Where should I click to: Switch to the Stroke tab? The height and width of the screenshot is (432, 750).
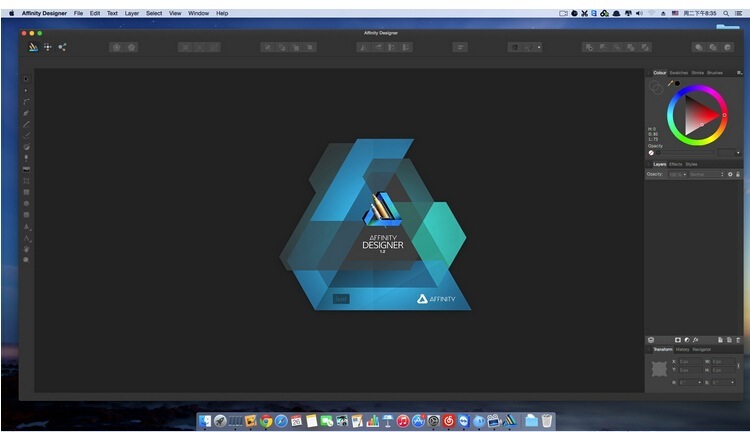pos(697,73)
